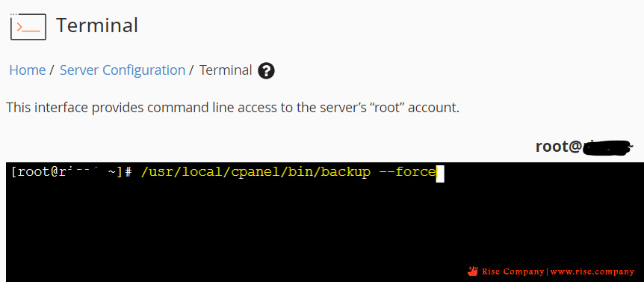644x282 pixels.
Task: Click the Terminal page heading
Action: point(97,25)
